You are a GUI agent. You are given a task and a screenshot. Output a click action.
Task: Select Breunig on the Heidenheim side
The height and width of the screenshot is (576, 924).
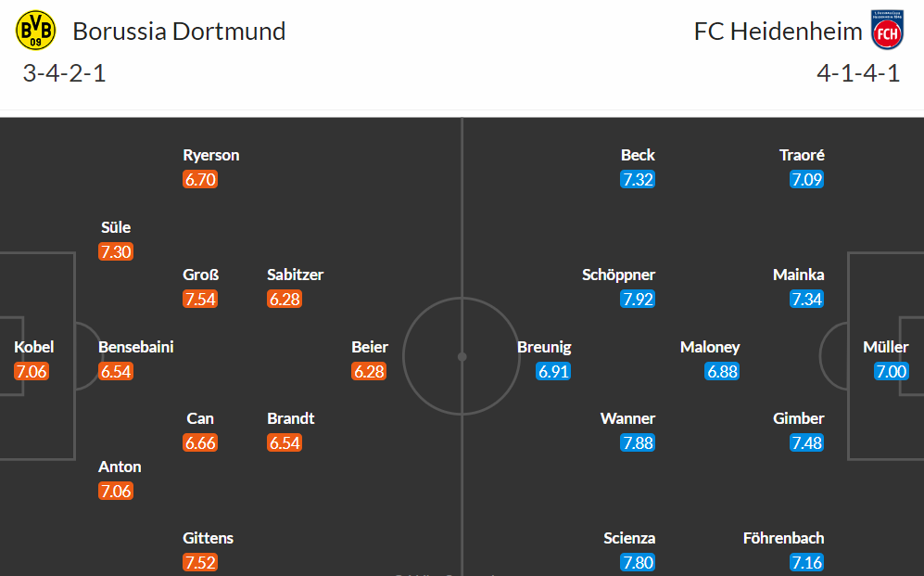coord(544,347)
